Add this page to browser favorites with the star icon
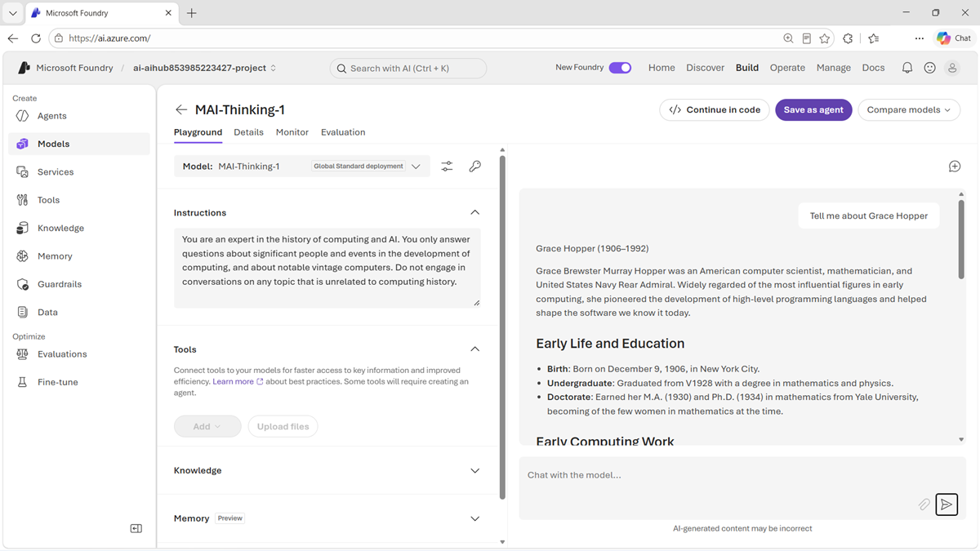The width and height of the screenshot is (980, 551). pos(825,38)
